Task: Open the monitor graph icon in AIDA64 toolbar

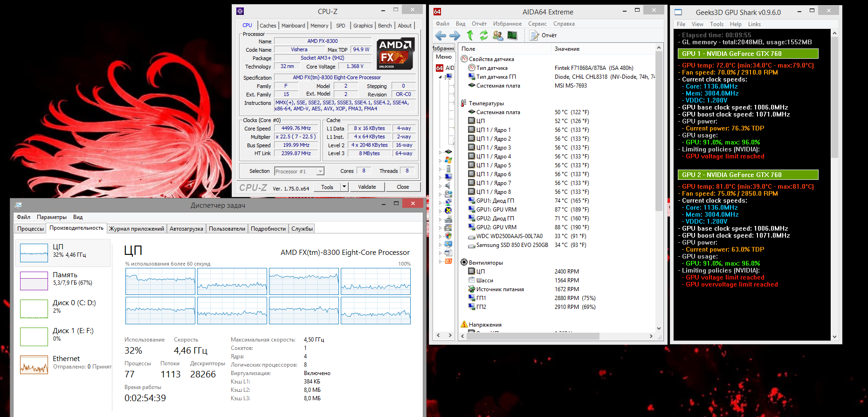Action: point(512,35)
